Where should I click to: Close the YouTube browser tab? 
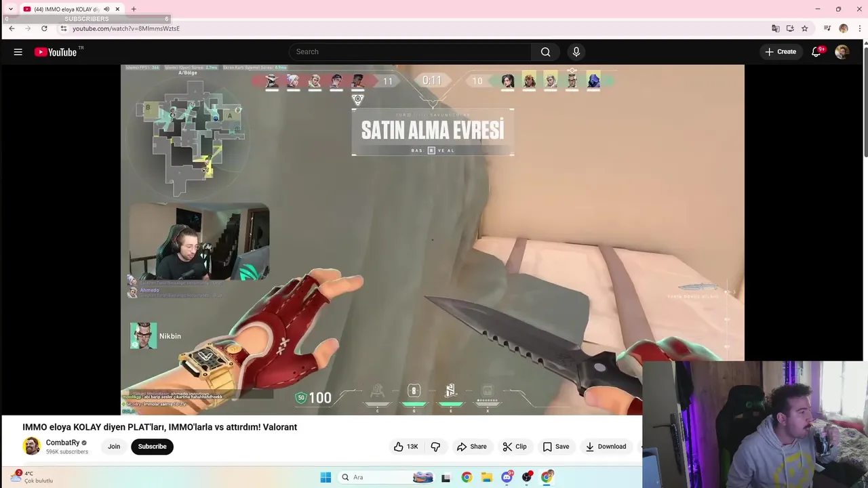pyautogui.click(x=117, y=9)
